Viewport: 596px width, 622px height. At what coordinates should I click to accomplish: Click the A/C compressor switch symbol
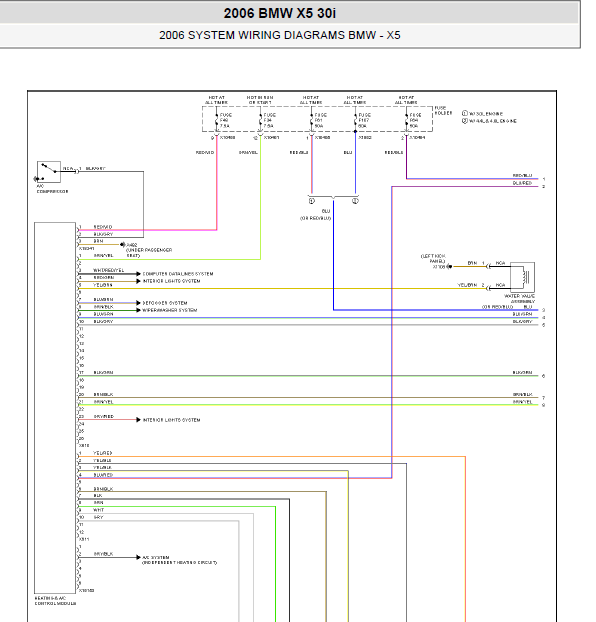click(x=49, y=172)
